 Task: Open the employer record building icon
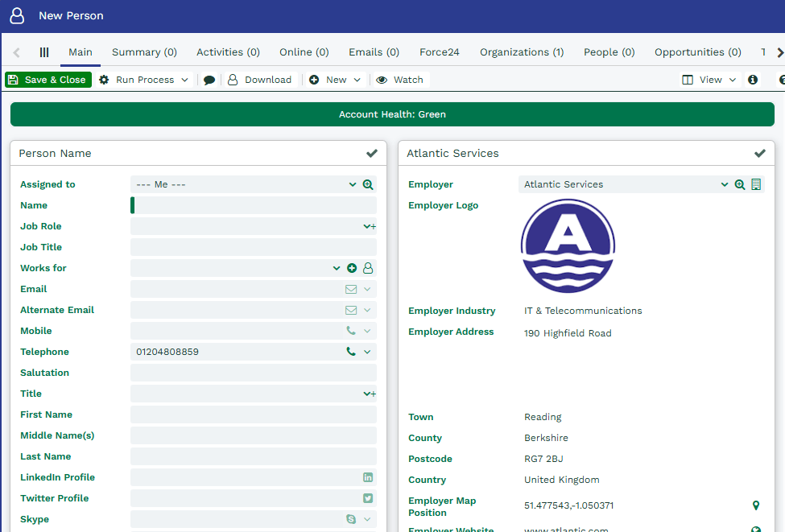(756, 184)
